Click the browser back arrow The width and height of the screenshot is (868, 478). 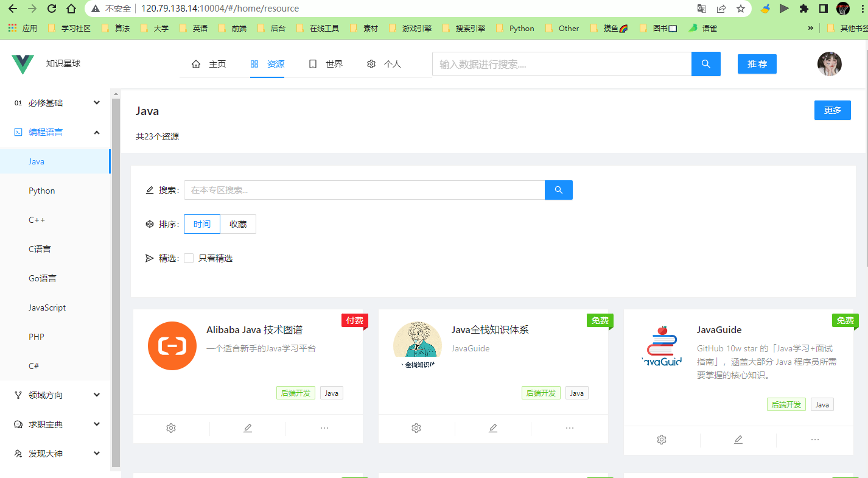point(12,9)
